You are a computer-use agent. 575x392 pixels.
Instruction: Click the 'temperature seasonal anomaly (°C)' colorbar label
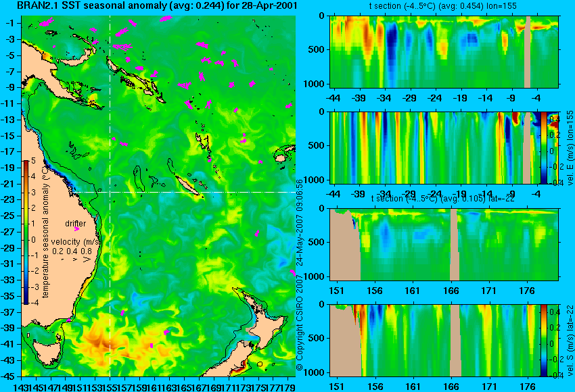(45, 232)
